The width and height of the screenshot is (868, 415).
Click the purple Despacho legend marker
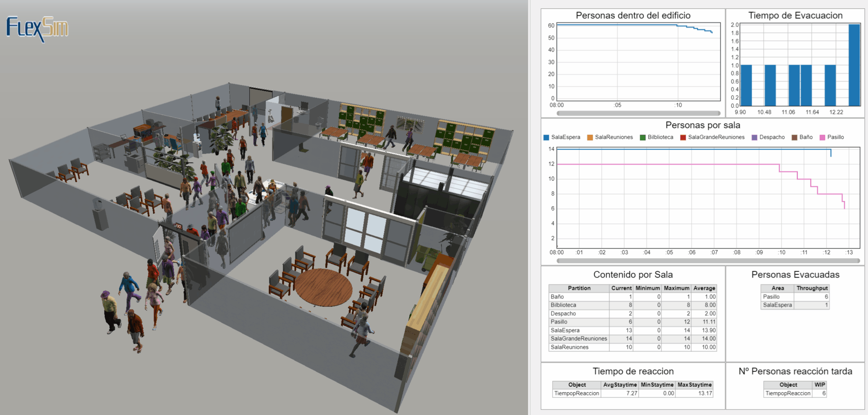pyautogui.click(x=754, y=138)
